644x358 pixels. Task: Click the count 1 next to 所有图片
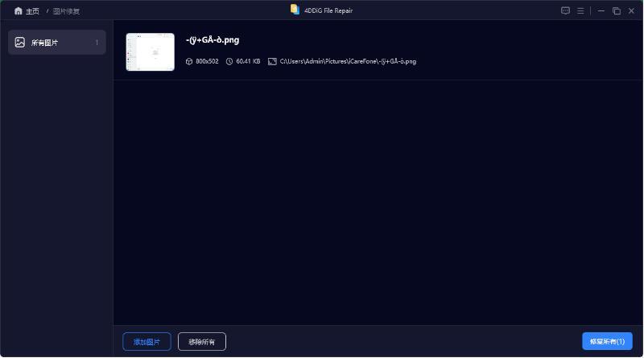tap(97, 43)
